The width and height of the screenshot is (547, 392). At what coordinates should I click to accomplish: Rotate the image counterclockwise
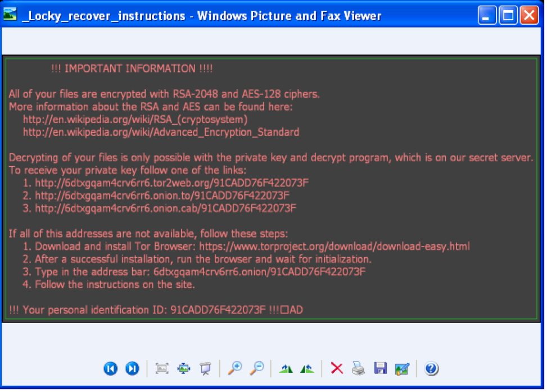pos(307,368)
